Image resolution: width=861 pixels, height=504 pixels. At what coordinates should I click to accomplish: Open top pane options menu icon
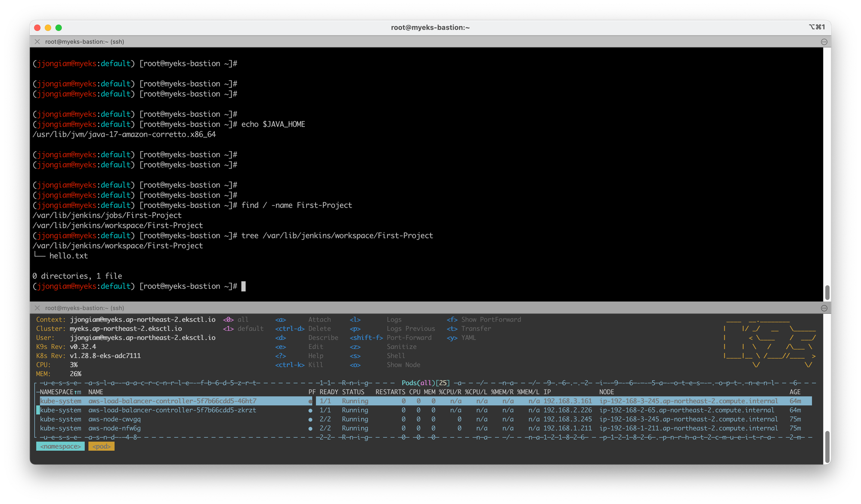824,42
